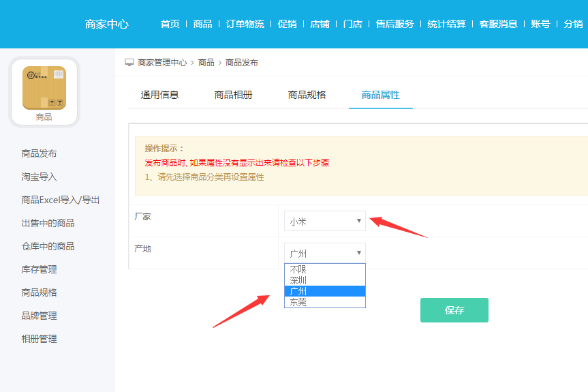Pick 东莞 from the 产地 options

325,302
